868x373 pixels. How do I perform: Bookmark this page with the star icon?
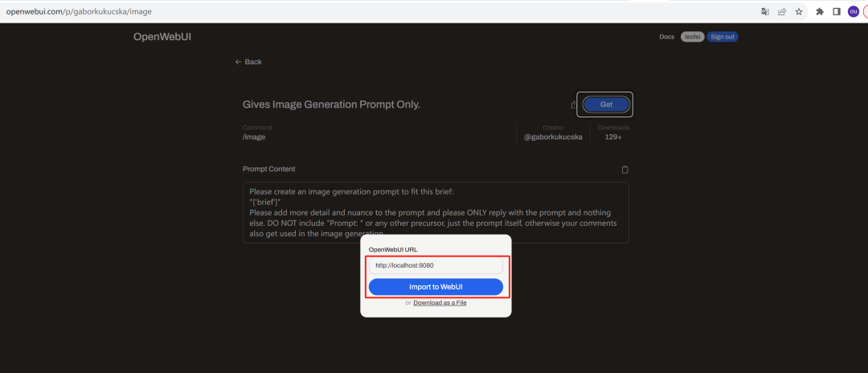click(x=799, y=11)
